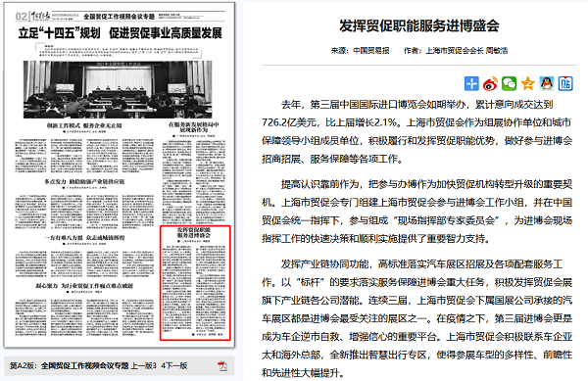
Task: Open article 一方有难八方援 众志成城铸辉煌
Action: tap(84, 238)
